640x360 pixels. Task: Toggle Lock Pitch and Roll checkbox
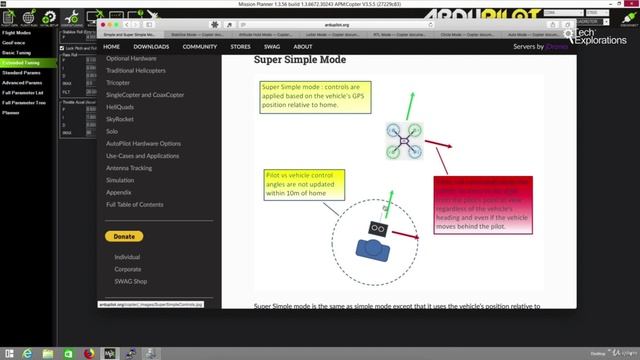62,48
